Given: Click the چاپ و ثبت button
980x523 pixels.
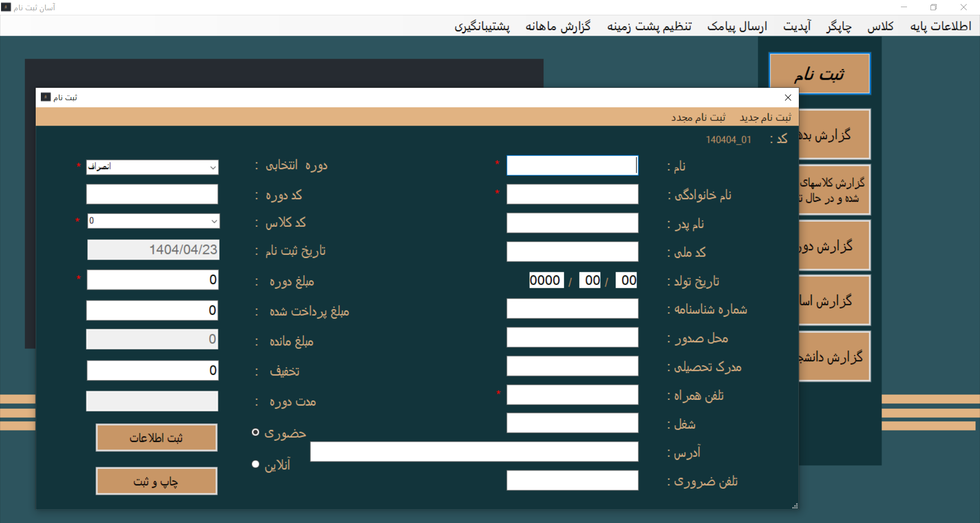Looking at the screenshot, I should coord(157,481).
